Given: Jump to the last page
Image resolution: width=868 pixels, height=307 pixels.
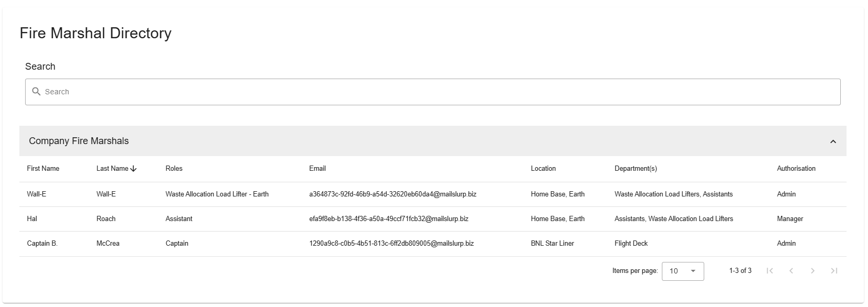Looking at the screenshot, I should [834, 271].
